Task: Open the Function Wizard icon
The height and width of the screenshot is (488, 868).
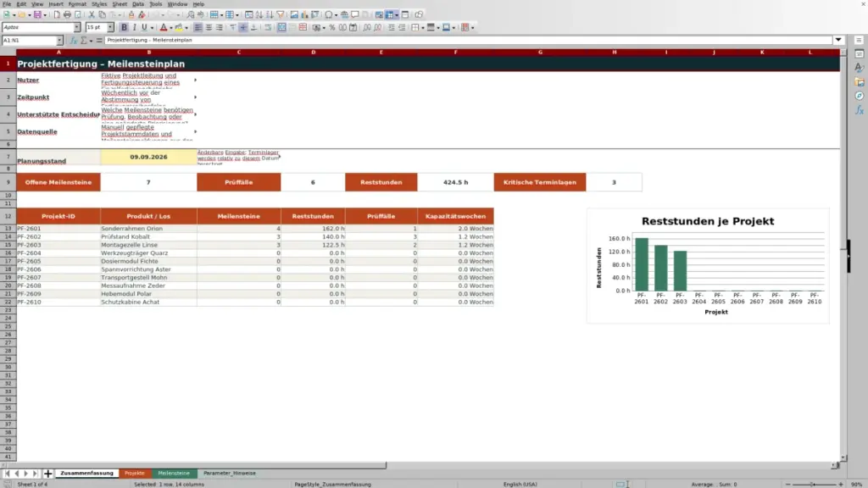Action: [73, 41]
